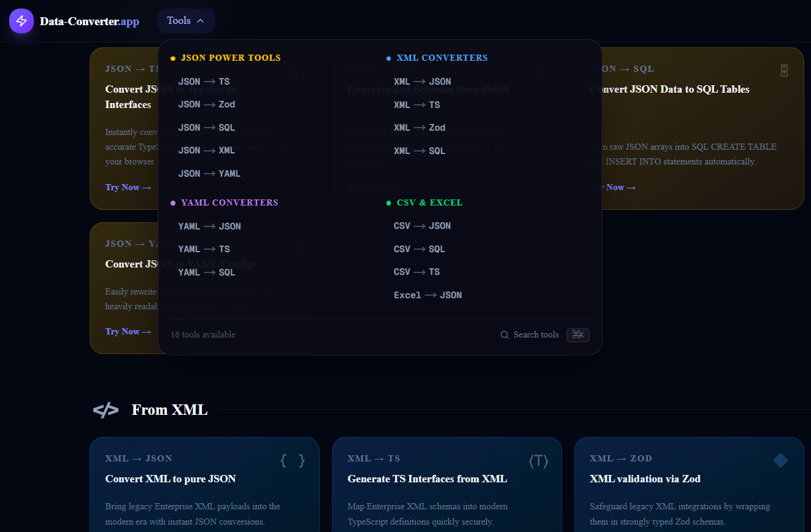This screenshot has height=532, width=811.
Task: Choose YAML → TS converter
Action: point(204,249)
